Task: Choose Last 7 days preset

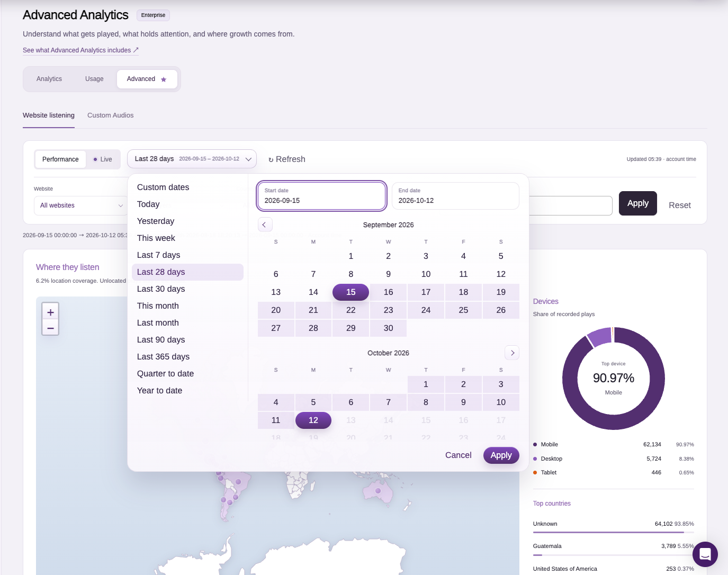Action: pos(187,255)
